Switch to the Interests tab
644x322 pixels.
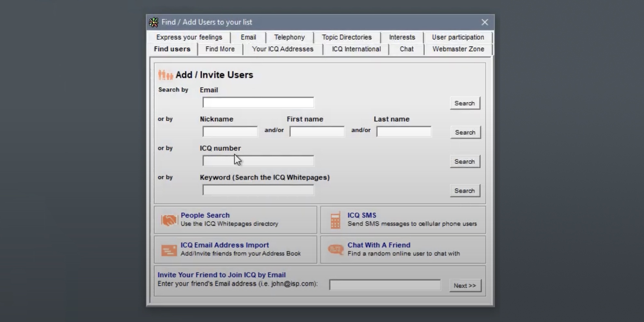[x=402, y=37]
